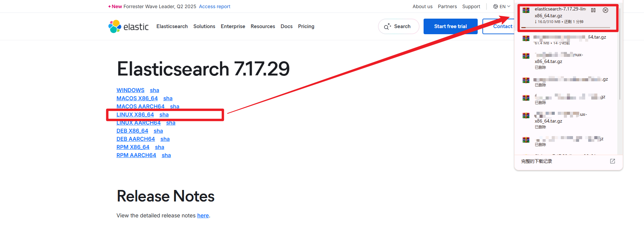Open sha link next to LINUX AARCH64
Image resolution: width=644 pixels, height=236 pixels.
click(171, 123)
